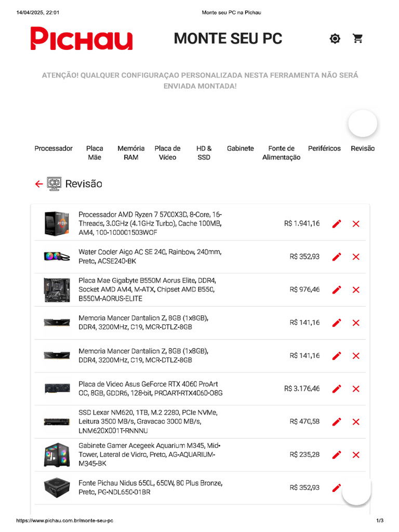Edit the Fonte Pichau Nidus 650L
399x532 pixels.
tap(337, 487)
